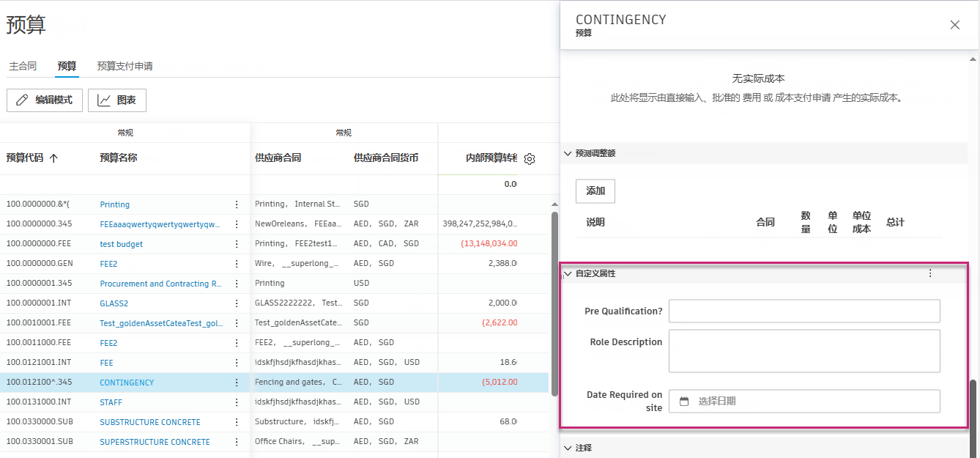Viewport: 980px width, 458px height.
Task: Close the CONTINGENCY detail panel
Action: (954, 24)
